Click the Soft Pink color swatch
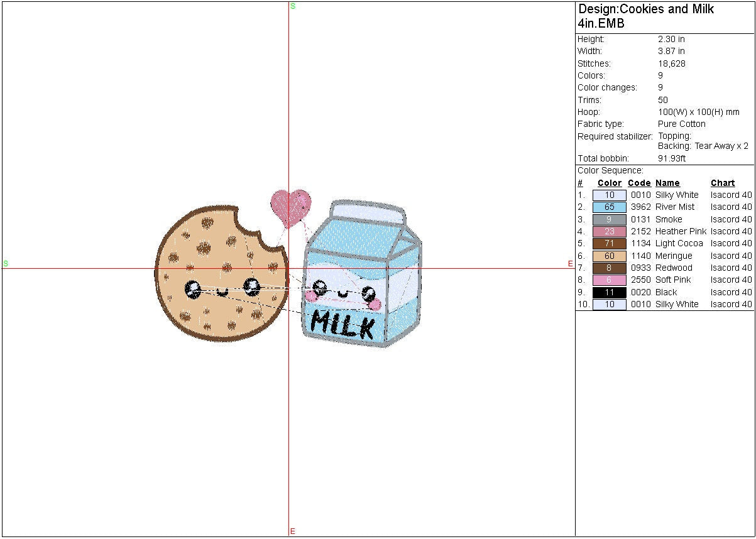 click(x=609, y=280)
